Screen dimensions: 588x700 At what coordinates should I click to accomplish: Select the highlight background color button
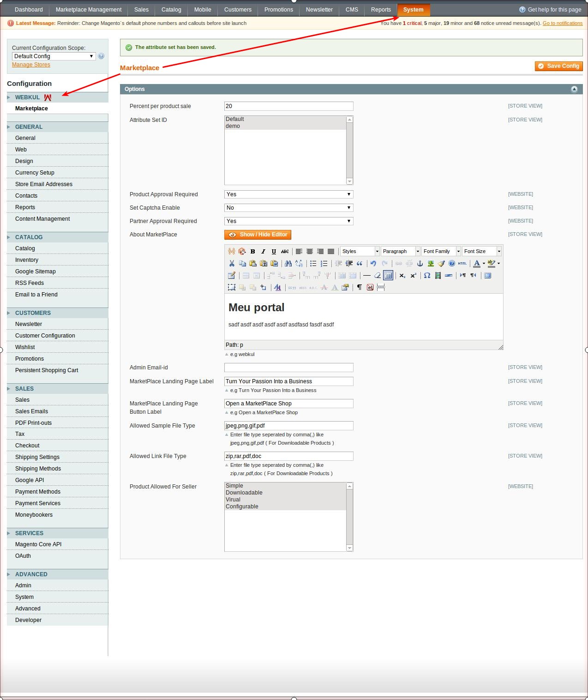(x=491, y=263)
